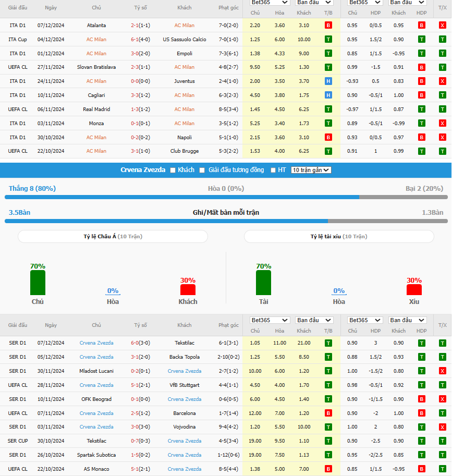Open second Ban đầu dropdown in lower table header

[x=407, y=320]
